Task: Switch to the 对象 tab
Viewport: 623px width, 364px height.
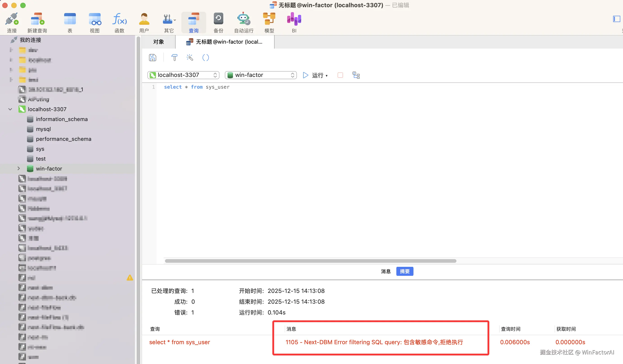Action: (158, 42)
